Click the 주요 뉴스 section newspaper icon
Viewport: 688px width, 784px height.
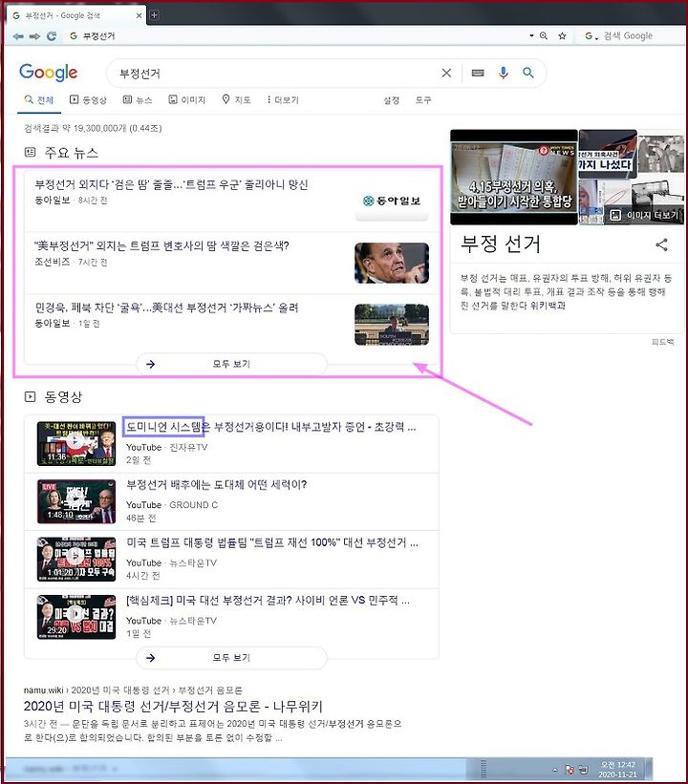tap(30, 152)
